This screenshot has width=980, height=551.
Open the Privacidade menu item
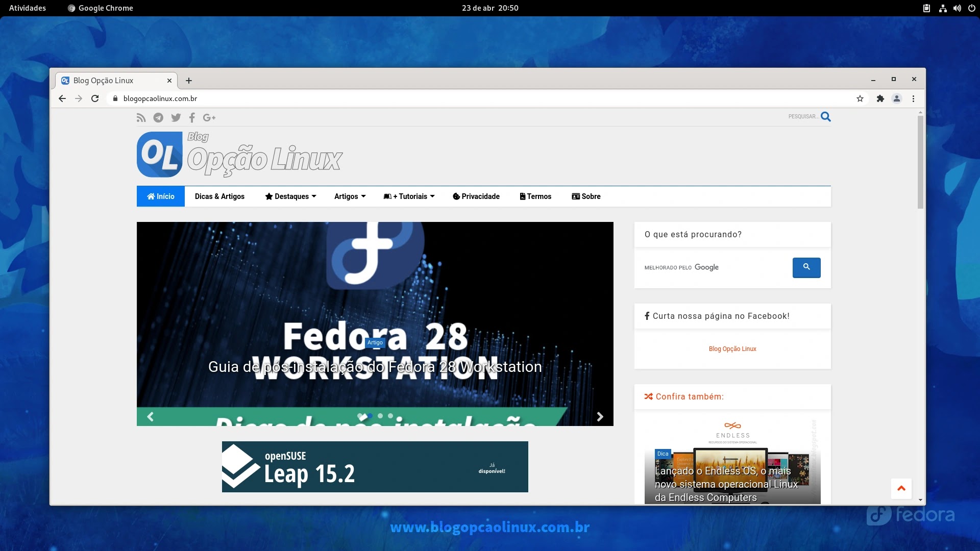(x=476, y=196)
